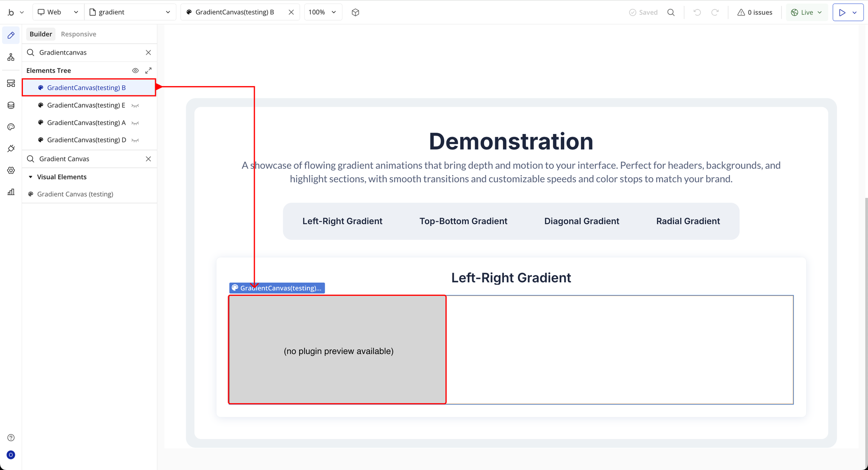Open the Workflow tab icon
The image size is (868, 470).
(11, 57)
